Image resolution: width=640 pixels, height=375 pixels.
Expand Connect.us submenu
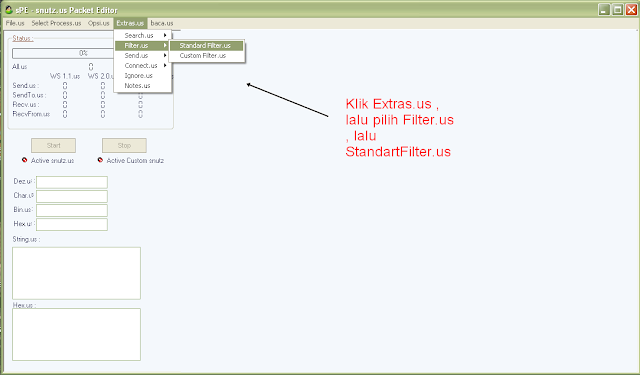tap(142, 65)
